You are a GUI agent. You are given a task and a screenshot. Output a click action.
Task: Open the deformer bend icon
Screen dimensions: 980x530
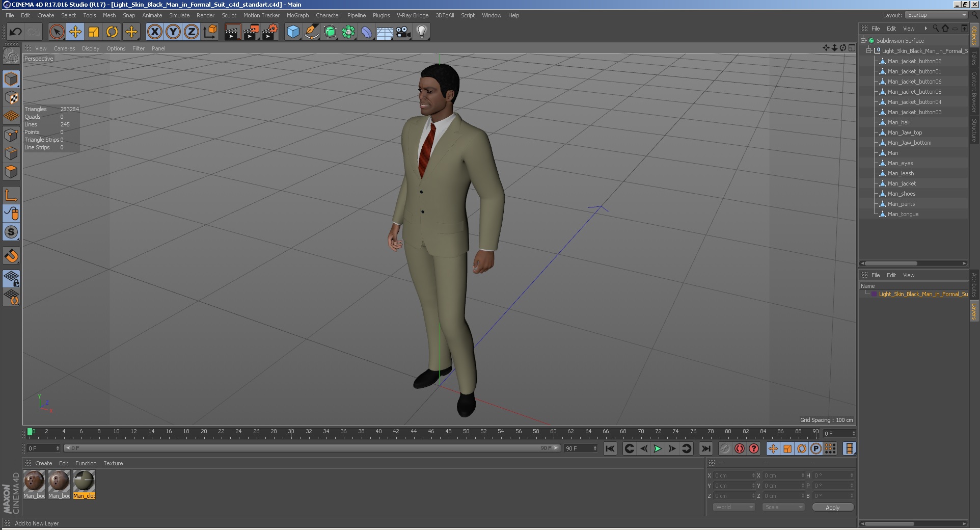pyautogui.click(x=367, y=32)
